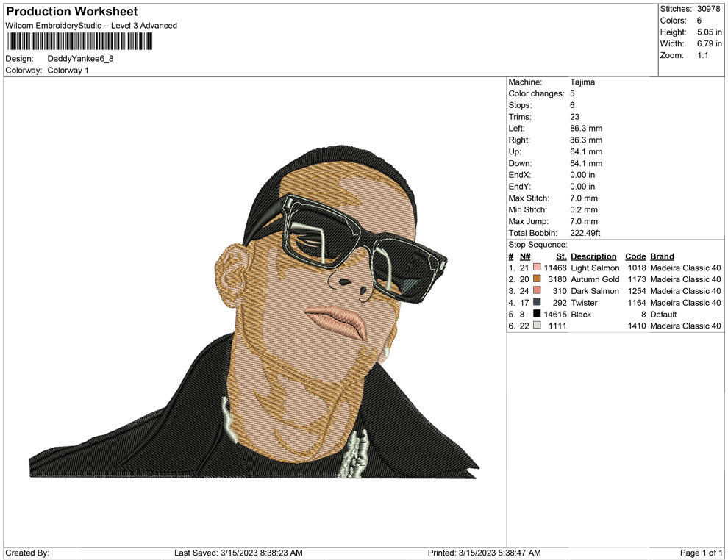Click the design name 'DaddyYankee6_8'
This screenshot has height=560, width=728.
pos(80,59)
